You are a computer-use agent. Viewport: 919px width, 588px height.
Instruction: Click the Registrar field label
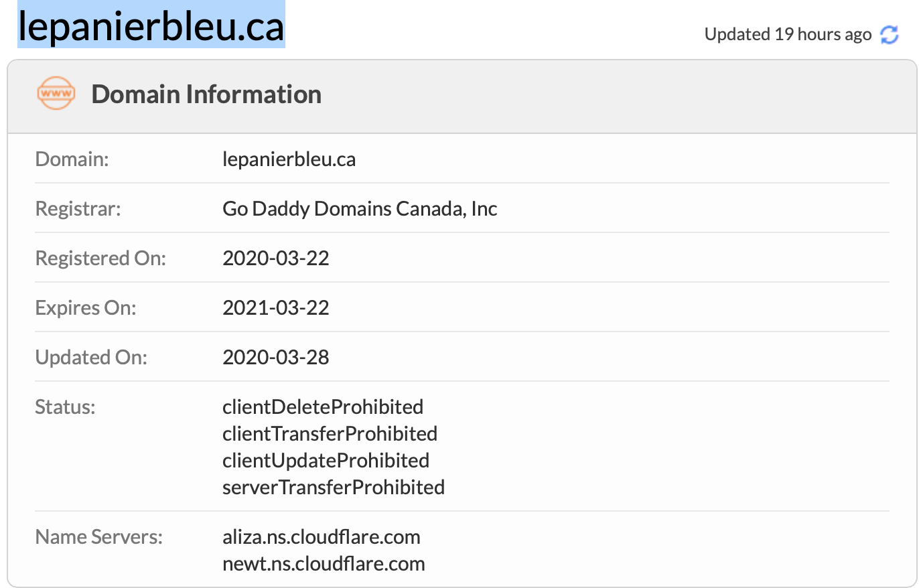(x=78, y=209)
